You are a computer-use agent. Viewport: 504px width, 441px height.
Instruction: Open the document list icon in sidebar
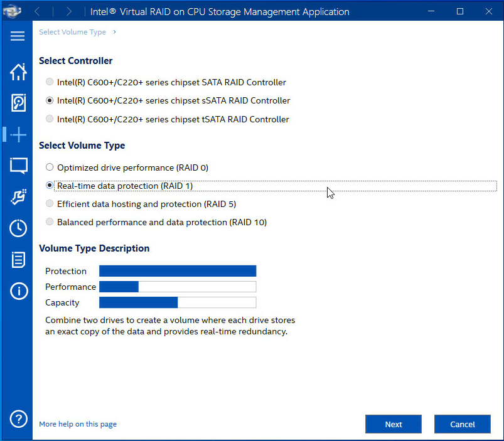tap(18, 260)
